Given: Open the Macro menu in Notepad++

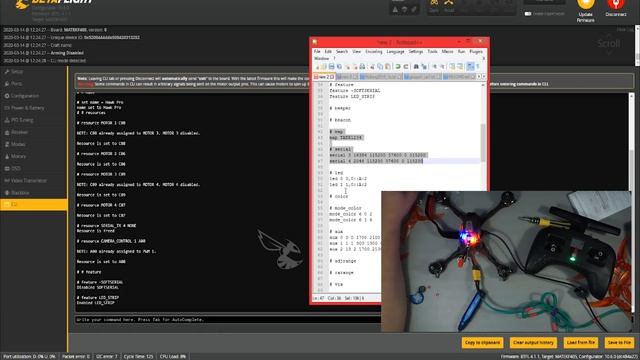Looking at the screenshot, I should [447, 52].
